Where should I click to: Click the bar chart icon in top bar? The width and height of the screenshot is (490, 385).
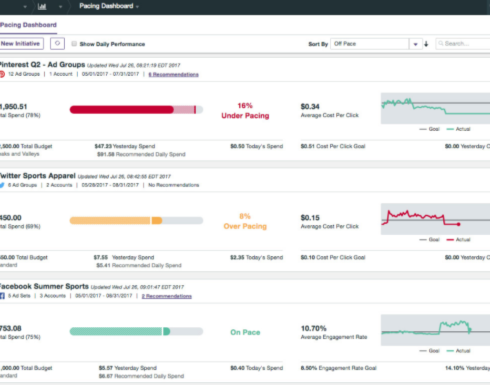[x=42, y=6]
